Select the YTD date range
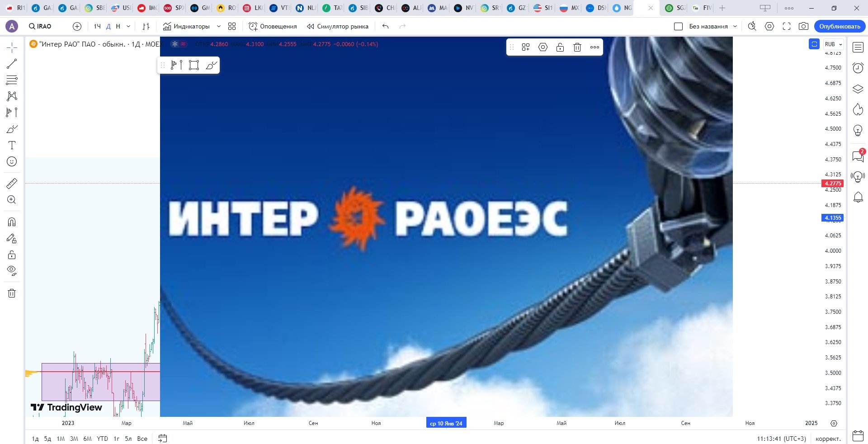This screenshot has width=868, height=444. pyautogui.click(x=102, y=439)
